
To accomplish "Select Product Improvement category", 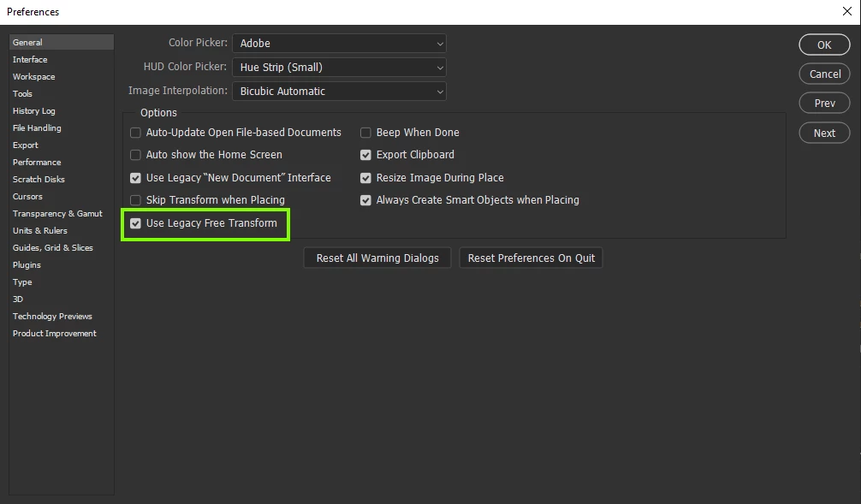I will 55,333.
